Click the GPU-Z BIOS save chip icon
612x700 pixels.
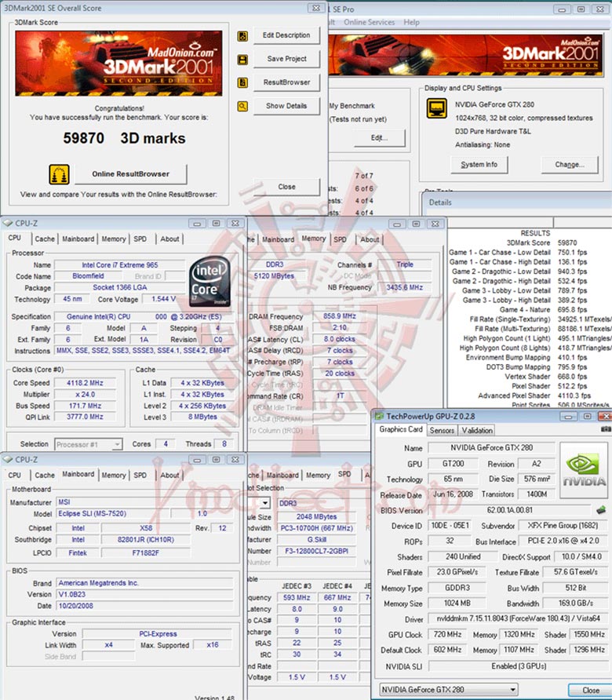[601, 510]
